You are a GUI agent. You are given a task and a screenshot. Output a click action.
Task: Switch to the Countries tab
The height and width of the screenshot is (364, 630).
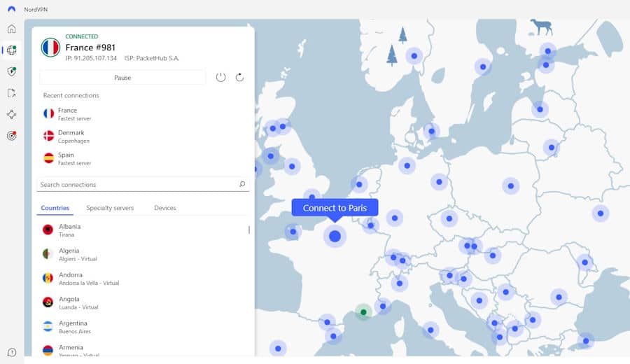click(x=55, y=208)
